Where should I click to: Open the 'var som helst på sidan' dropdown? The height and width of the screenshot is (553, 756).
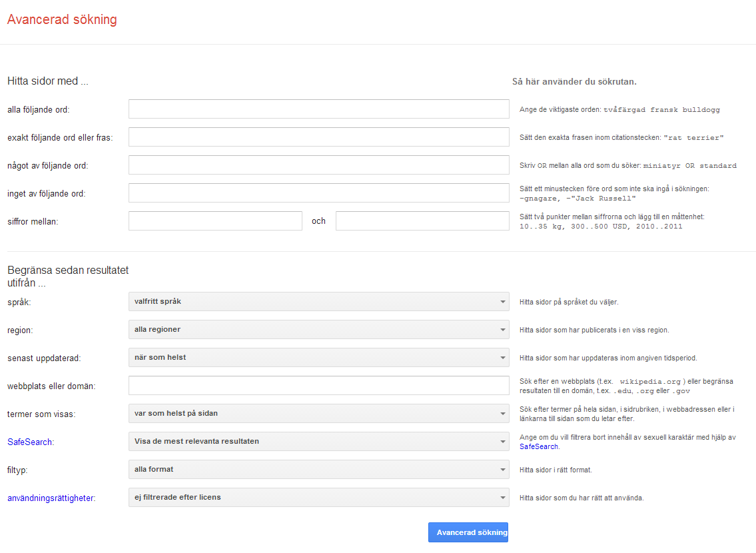click(x=318, y=413)
